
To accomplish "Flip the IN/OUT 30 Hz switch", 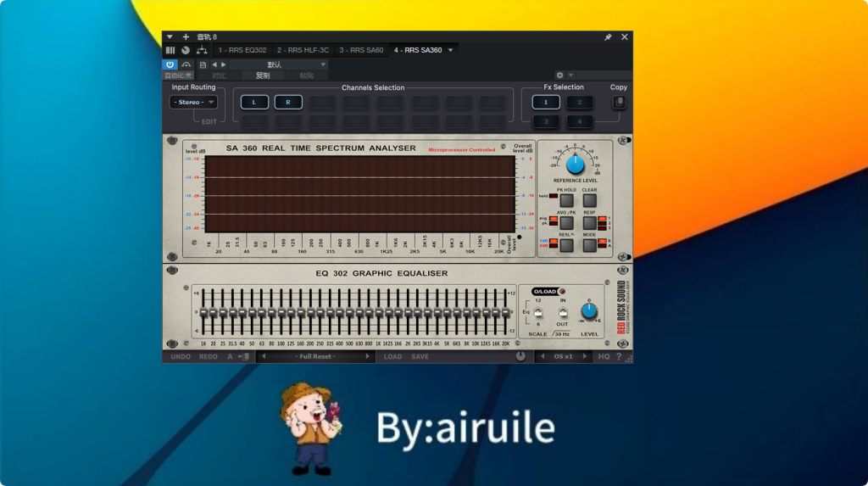I will pyautogui.click(x=563, y=312).
